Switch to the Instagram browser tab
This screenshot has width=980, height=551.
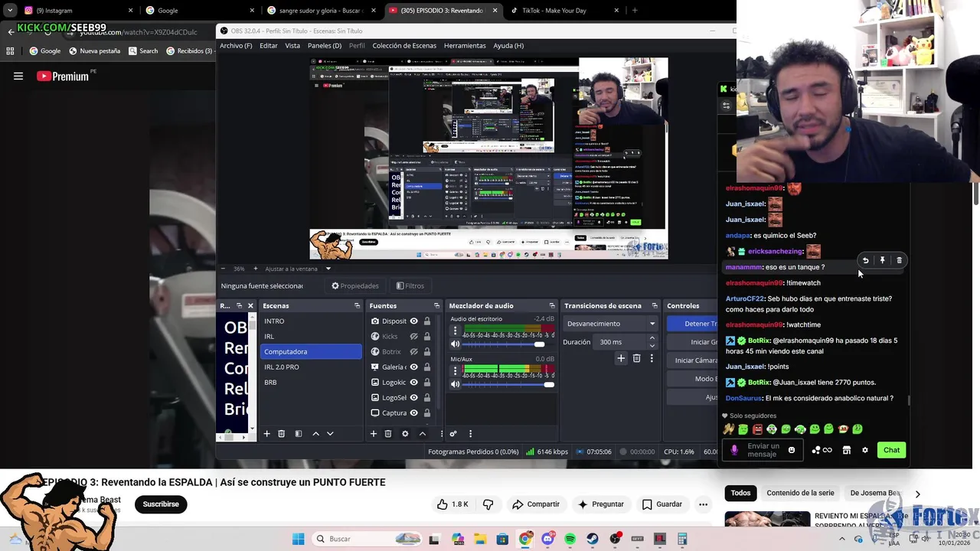point(77,11)
